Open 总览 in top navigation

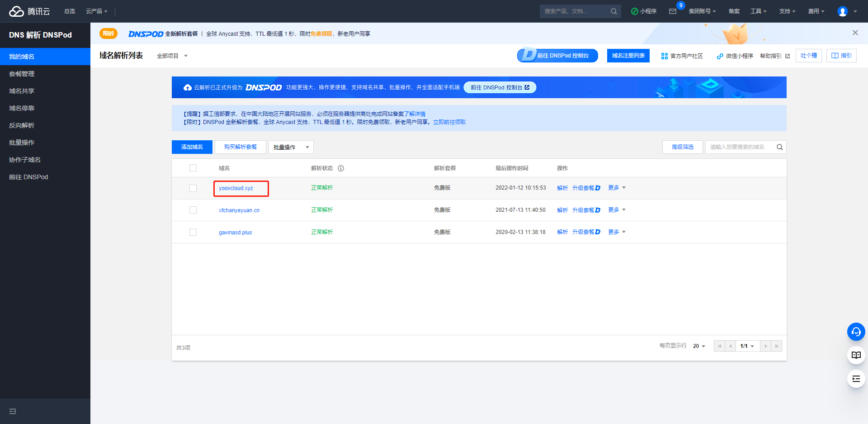point(70,11)
